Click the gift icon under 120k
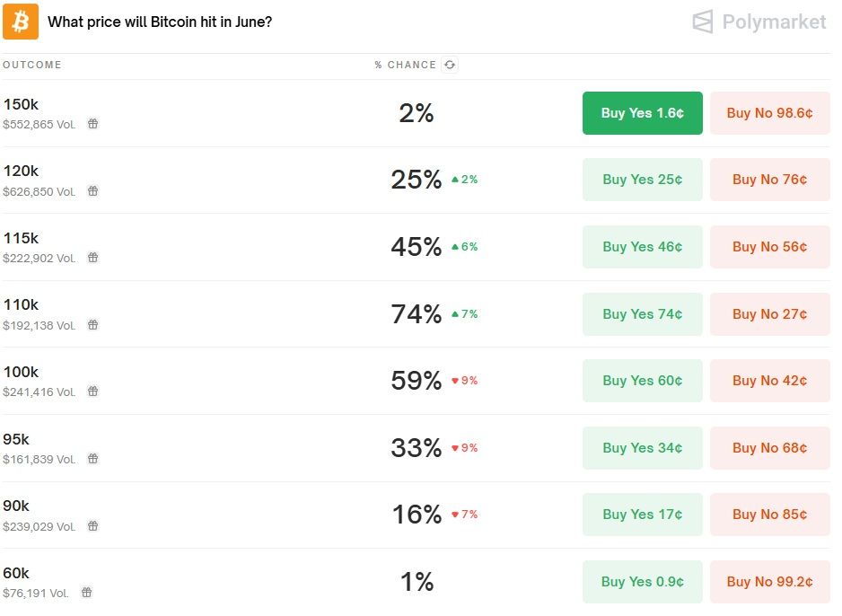Screen dimensions: 842x616 click(92, 191)
